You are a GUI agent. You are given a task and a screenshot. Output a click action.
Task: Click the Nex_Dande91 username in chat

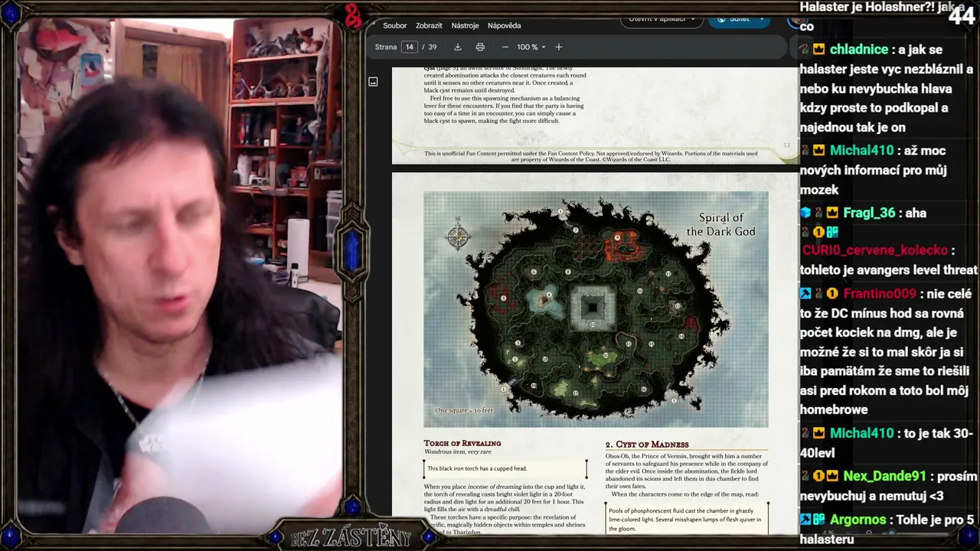tap(884, 476)
